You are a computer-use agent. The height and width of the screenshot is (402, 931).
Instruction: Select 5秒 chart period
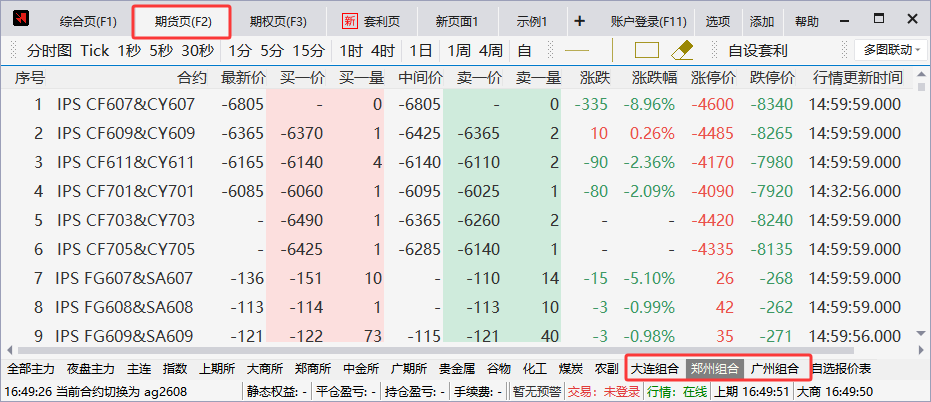(x=162, y=51)
